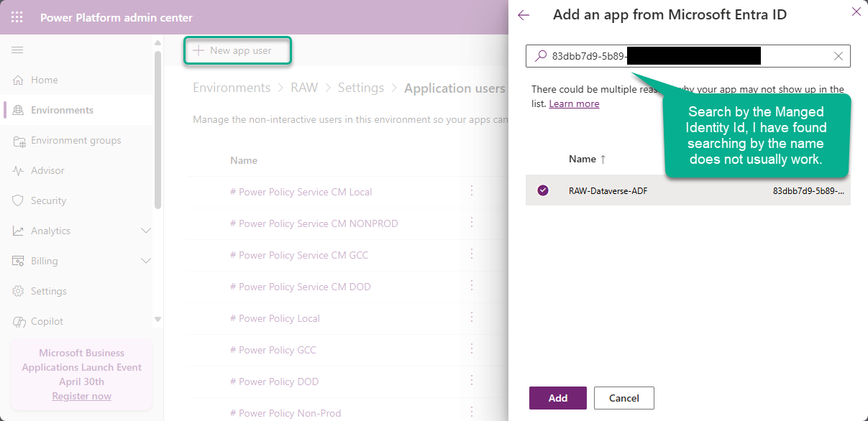
Task: Go back with the panel back arrow
Action: click(524, 15)
